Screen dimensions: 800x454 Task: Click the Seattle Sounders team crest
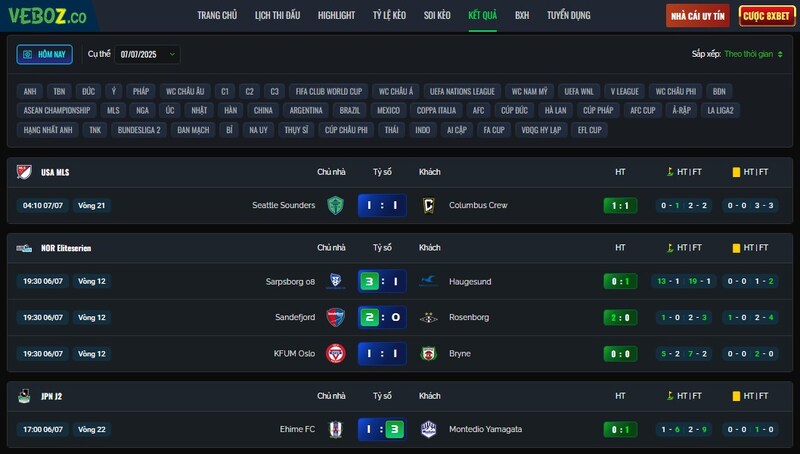335,206
